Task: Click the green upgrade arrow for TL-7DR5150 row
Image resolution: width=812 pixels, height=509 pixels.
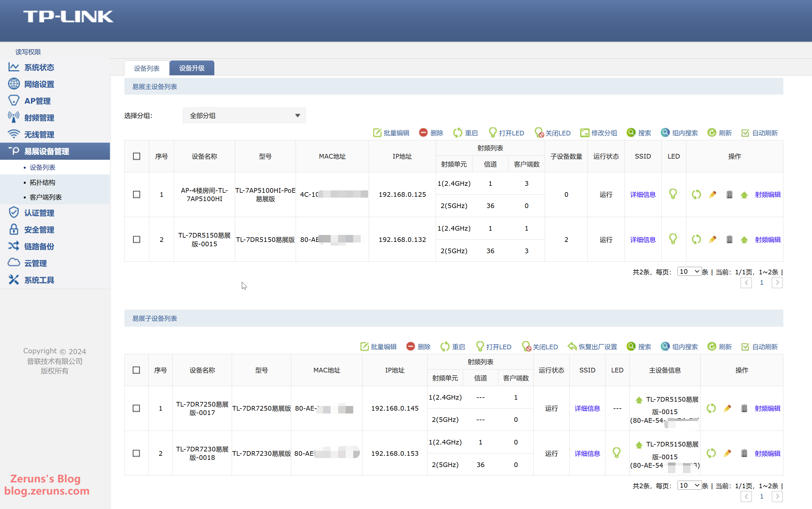Action: pos(744,240)
